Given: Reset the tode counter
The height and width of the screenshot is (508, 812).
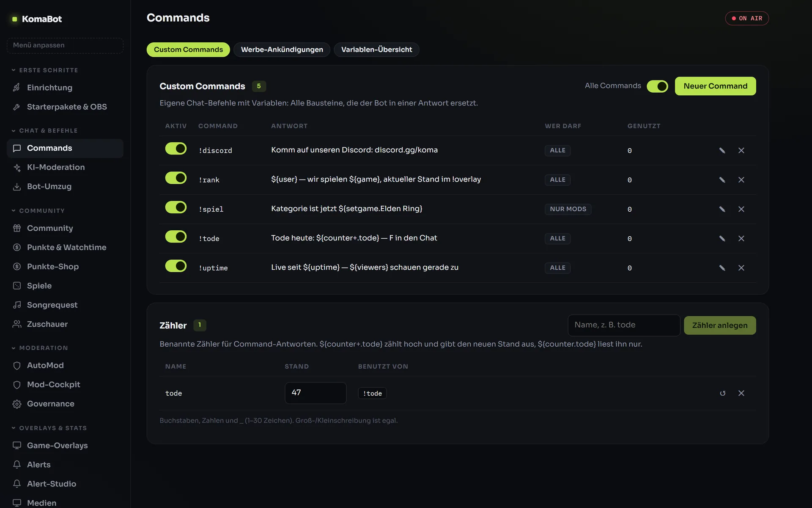Looking at the screenshot, I should point(722,393).
